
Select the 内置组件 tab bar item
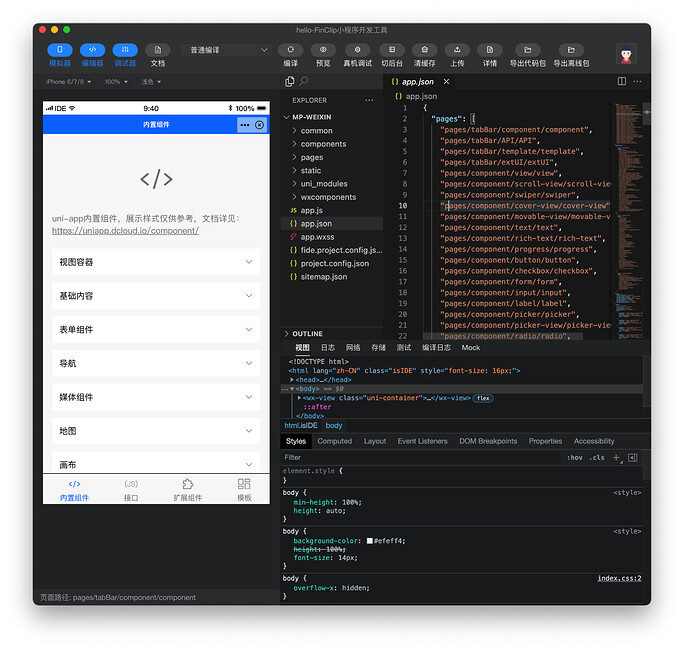(74, 490)
